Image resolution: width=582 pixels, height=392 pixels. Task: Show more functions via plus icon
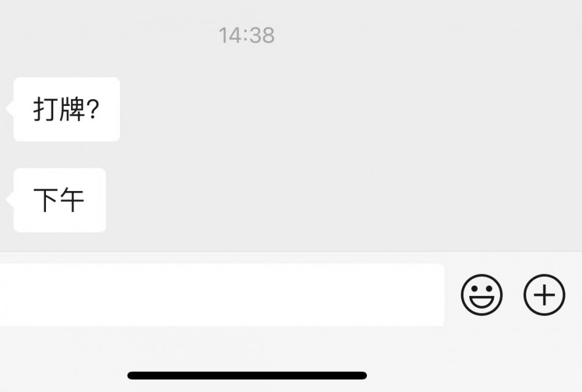[544, 295]
